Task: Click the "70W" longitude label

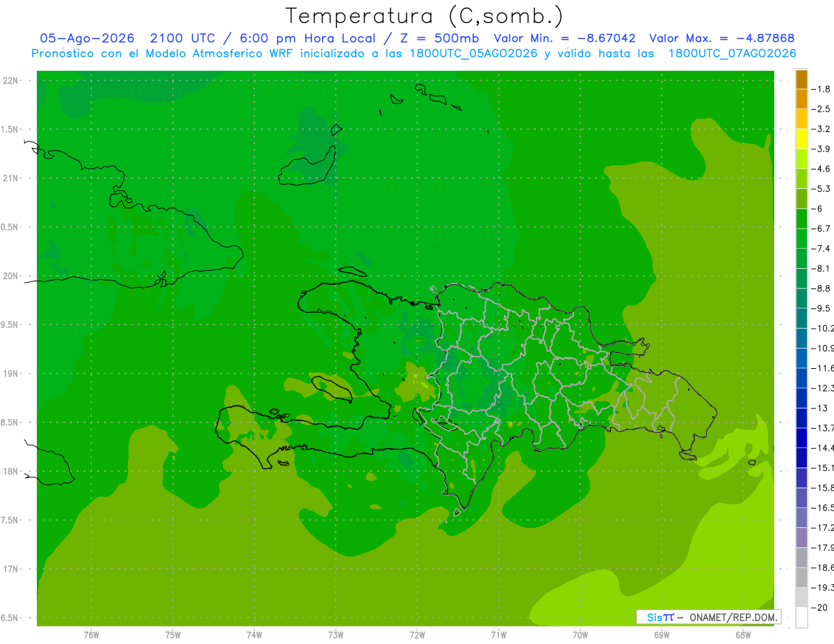Action: click(580, 635)
